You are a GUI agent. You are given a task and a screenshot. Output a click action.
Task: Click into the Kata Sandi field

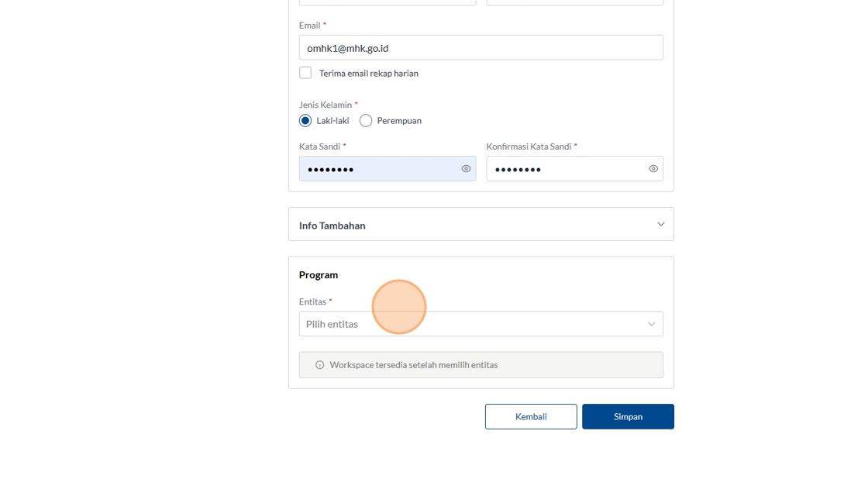coord(380,169)
